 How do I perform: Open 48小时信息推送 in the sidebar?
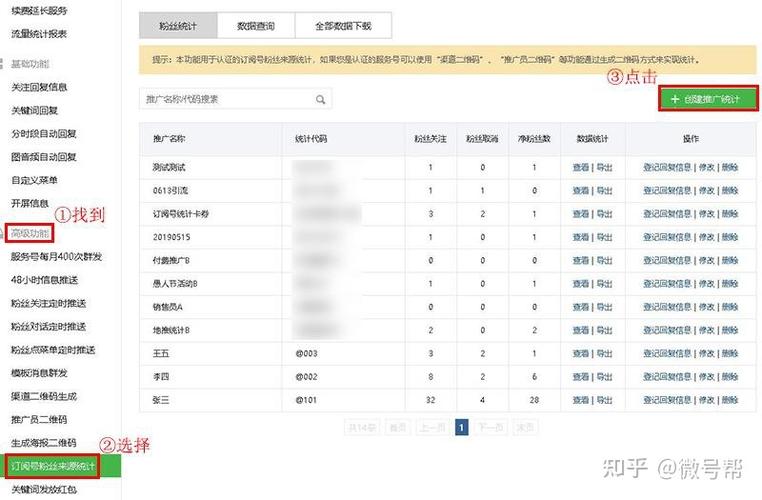[45, 280]
